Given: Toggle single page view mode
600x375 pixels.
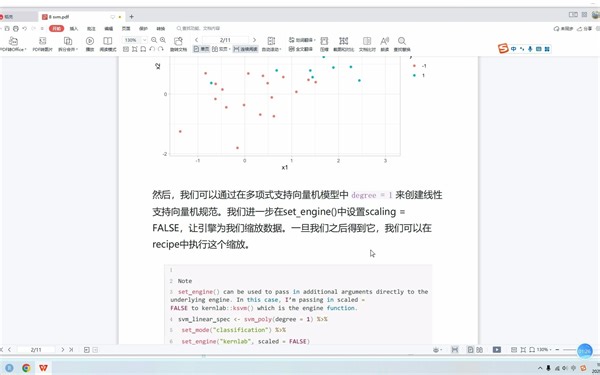Looking at the screenshot, I should 201,49.
